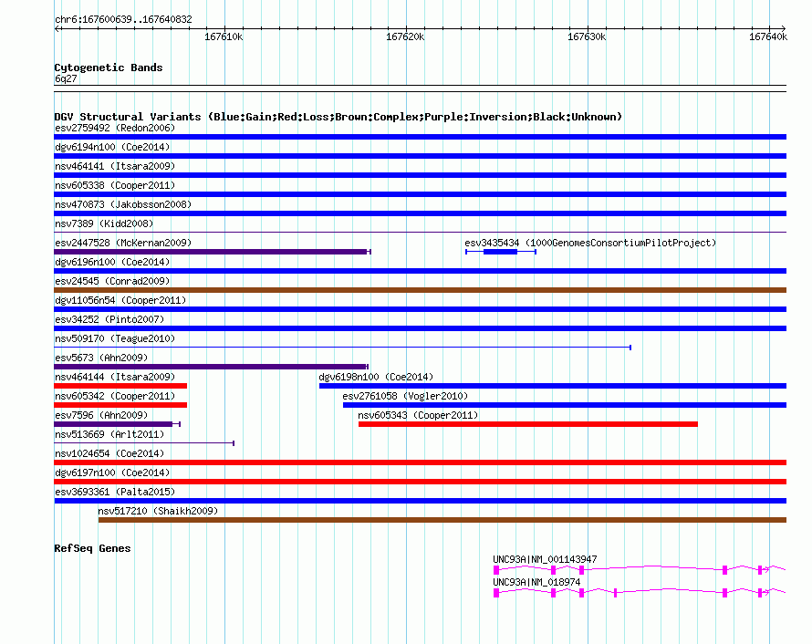Select the 167610k ruler tick label
This screenshot has height=644, width=812.
224,36
